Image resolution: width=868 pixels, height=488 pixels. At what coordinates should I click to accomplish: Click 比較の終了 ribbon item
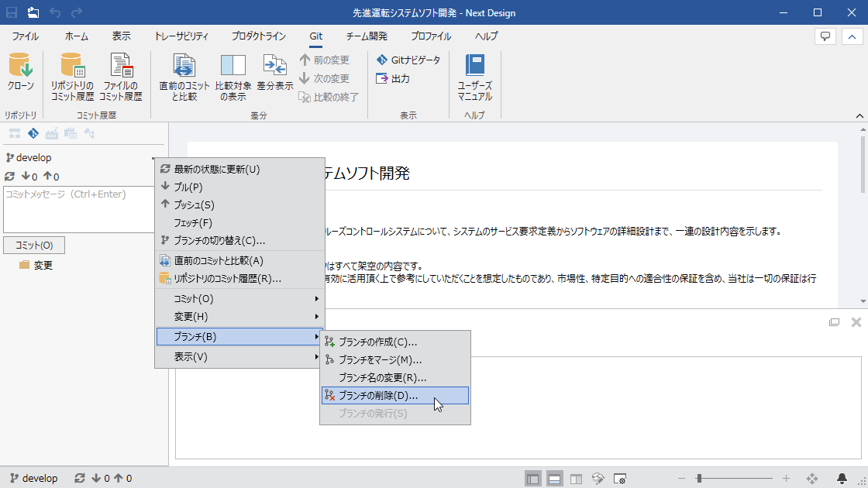pos(329,97)
